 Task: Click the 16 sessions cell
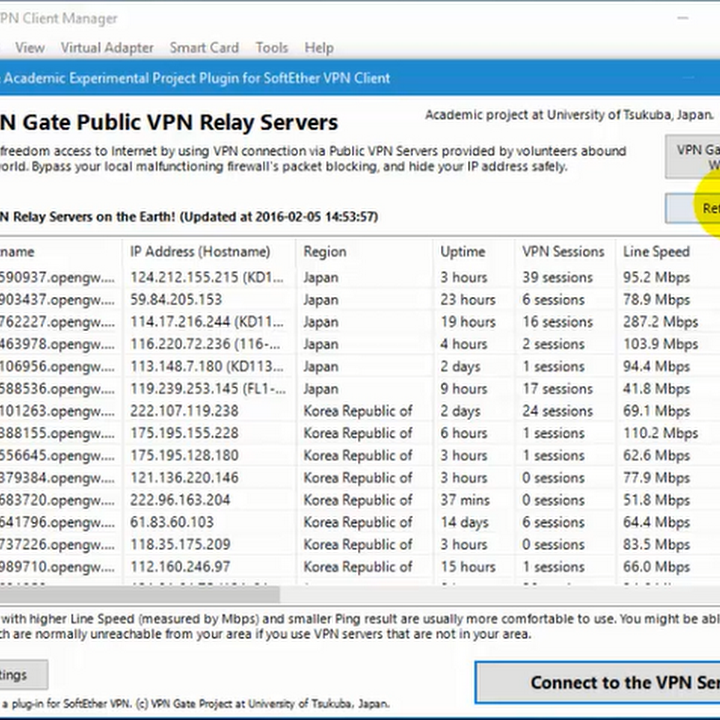coord(557,322)
